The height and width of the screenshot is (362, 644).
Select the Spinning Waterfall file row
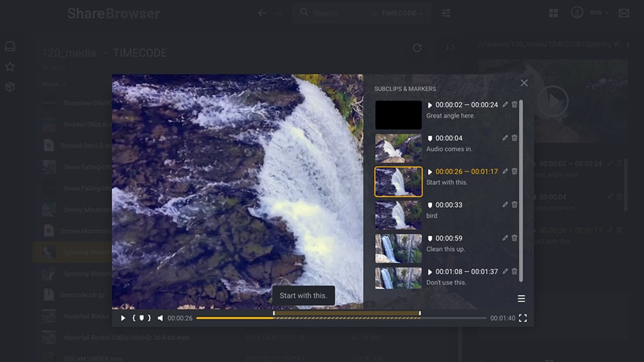[x=72, y=252]
